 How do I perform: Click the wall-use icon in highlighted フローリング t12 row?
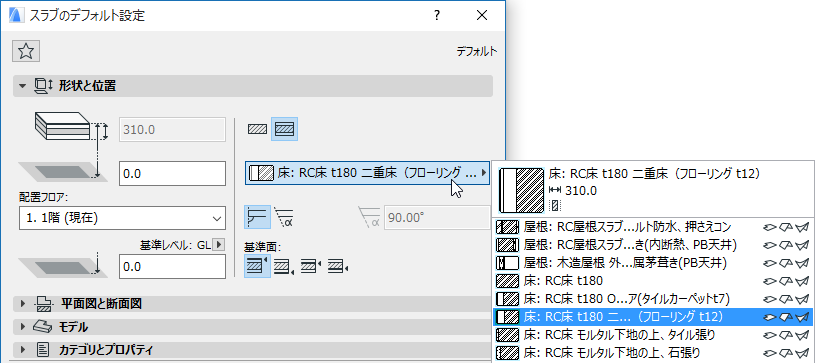tap(769, 316)
